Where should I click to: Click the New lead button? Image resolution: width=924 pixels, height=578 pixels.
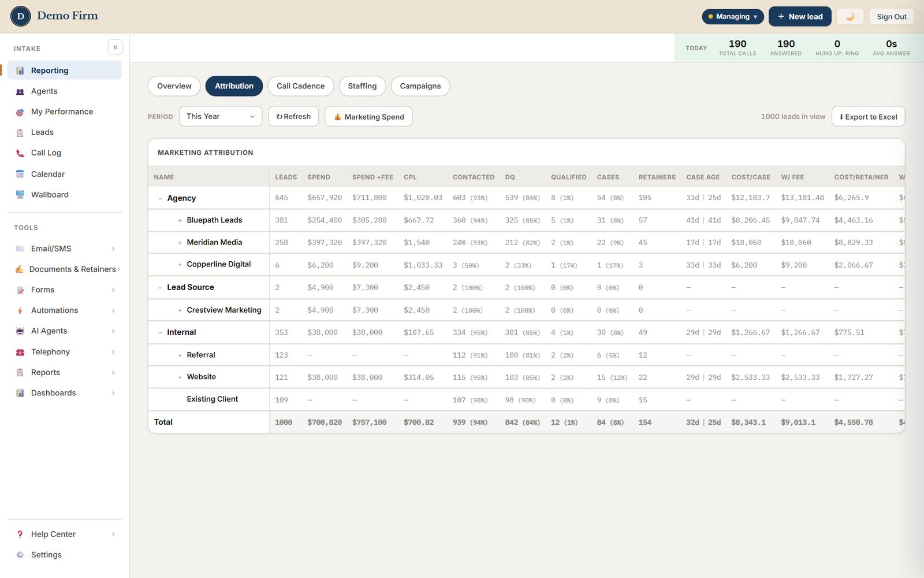[800, 17]
